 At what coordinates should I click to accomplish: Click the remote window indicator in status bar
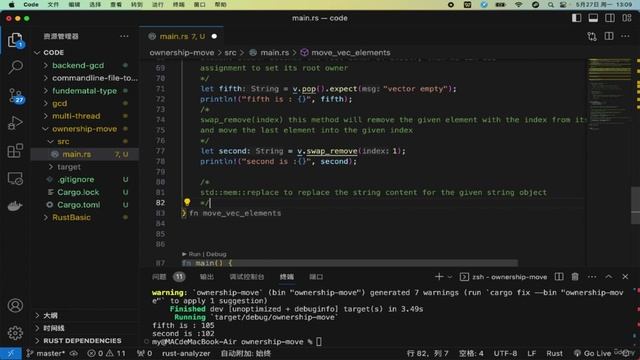11,353
